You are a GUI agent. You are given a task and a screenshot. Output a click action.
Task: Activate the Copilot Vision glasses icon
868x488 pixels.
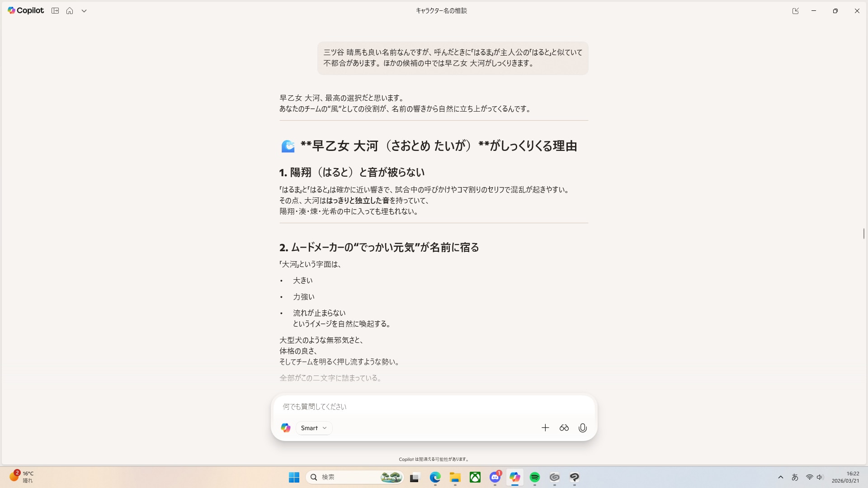click(564, 428)
